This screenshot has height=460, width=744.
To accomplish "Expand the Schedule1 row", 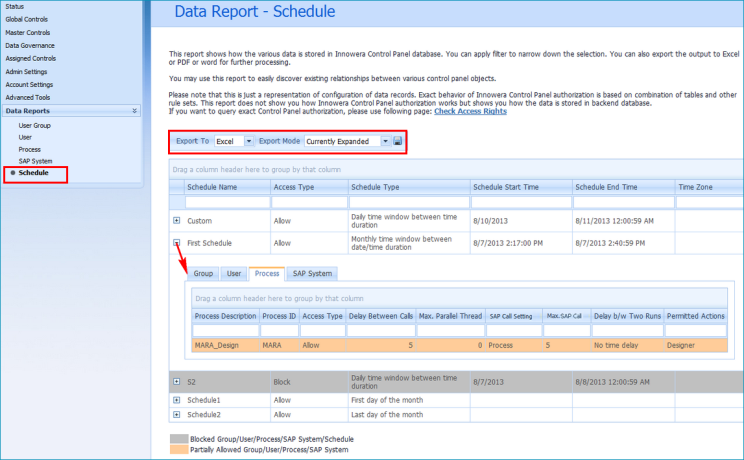I will coord(177,400).
